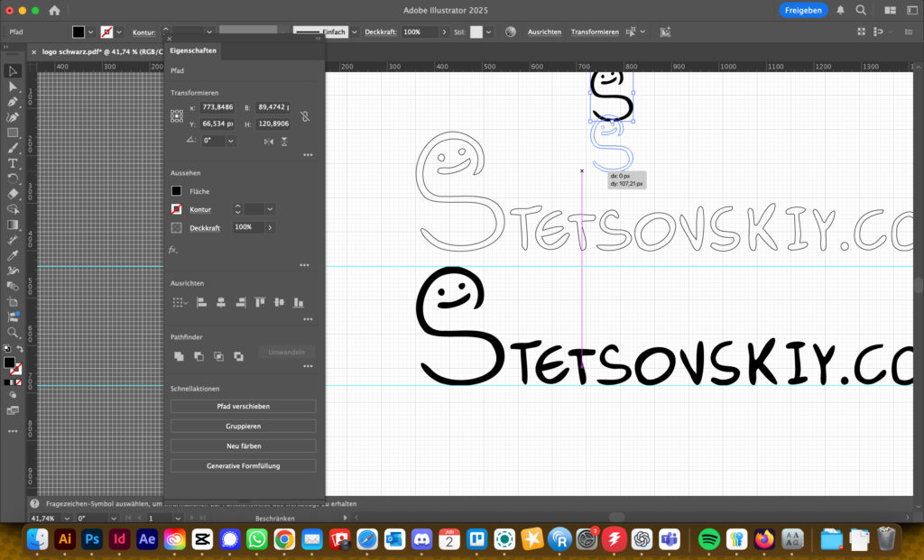Open the zoom level dropdown 41,74%
Screen dimensions: 924x560
[67, 519]
